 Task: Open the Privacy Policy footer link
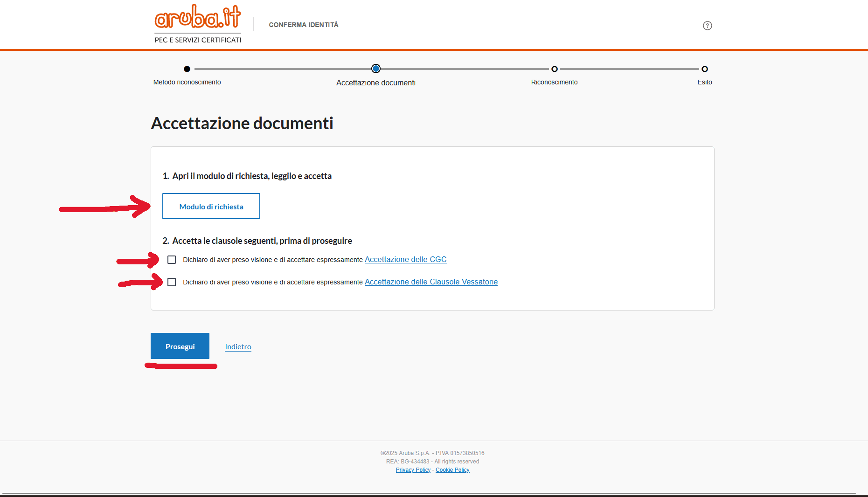tap(413, 470)
